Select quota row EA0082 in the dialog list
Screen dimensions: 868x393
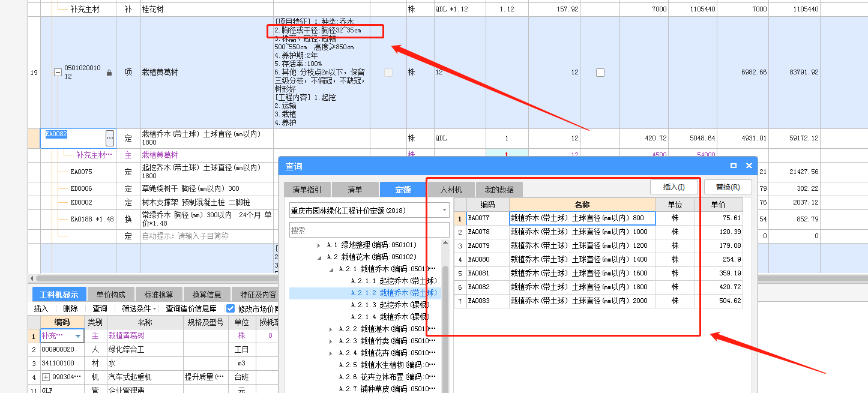pyautogui.click(x=598, y=287)
